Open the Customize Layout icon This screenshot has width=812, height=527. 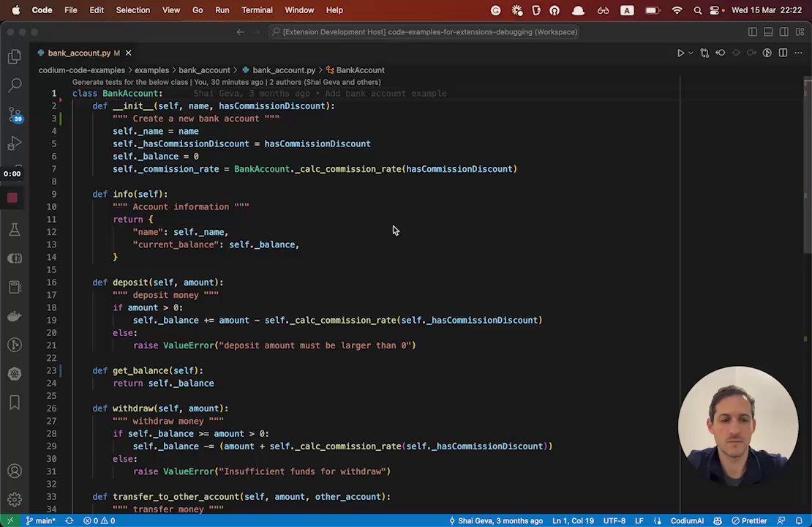[x=800, y=31]
